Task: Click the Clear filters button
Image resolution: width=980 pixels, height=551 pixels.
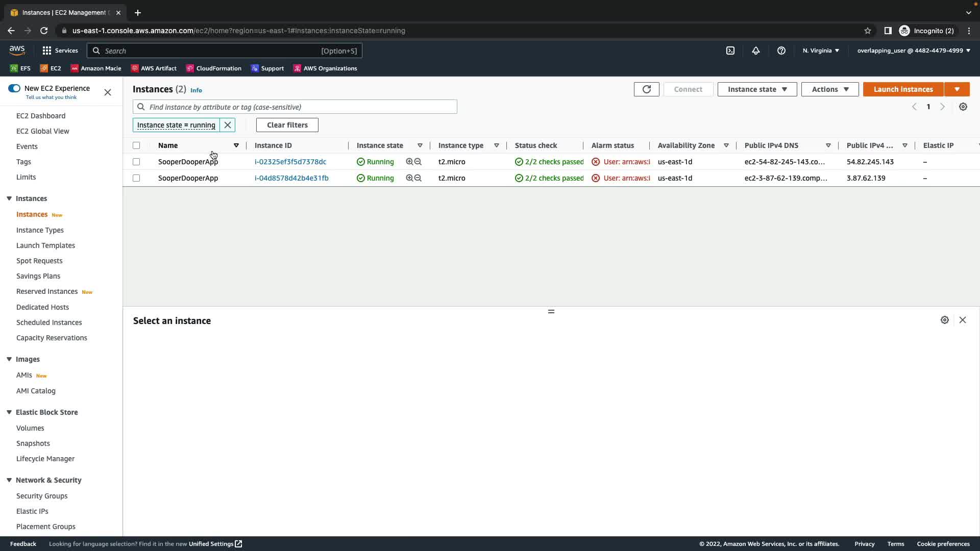Action: [x=287, y=125]
